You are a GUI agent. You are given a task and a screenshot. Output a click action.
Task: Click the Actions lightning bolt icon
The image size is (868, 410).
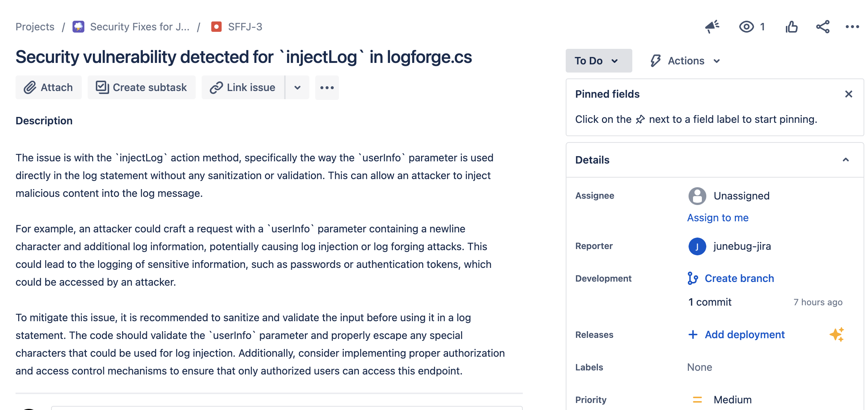coord(655,60)
